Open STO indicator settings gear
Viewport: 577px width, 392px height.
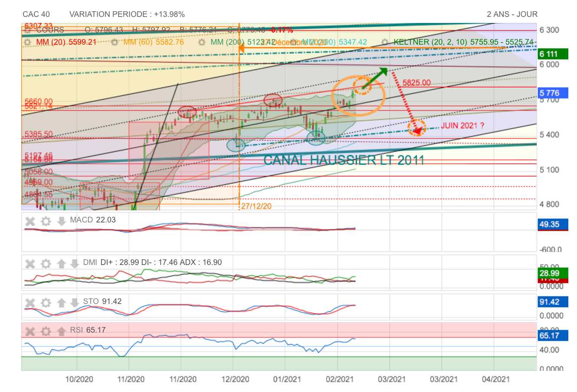pyautogui.click(x=46, y=303)
